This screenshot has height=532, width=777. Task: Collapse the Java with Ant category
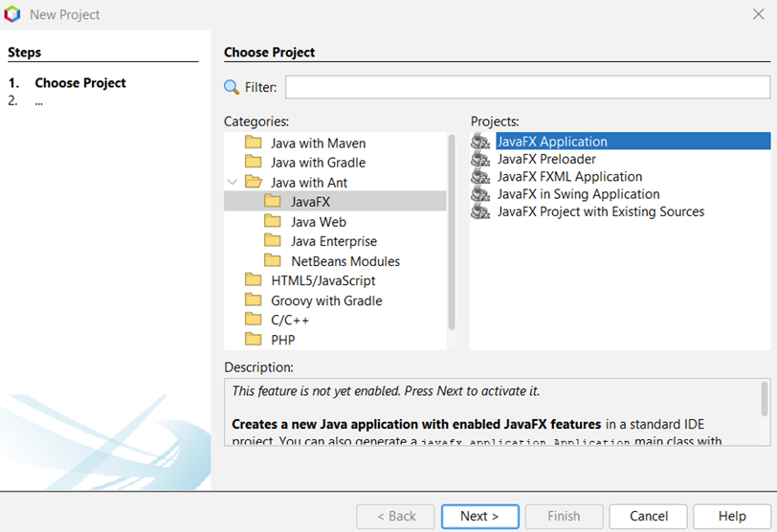(x=232, y=183)
